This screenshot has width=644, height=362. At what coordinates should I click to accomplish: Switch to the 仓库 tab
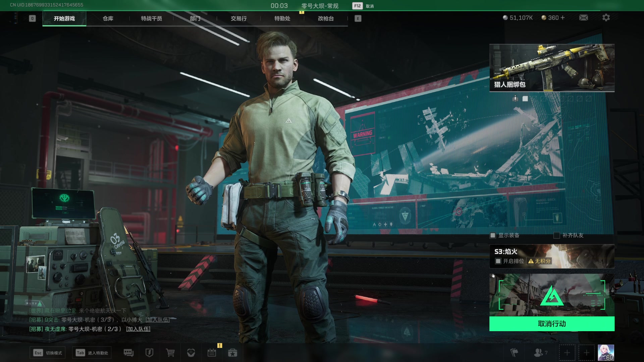pyautogui.click(x=108, y=18)
